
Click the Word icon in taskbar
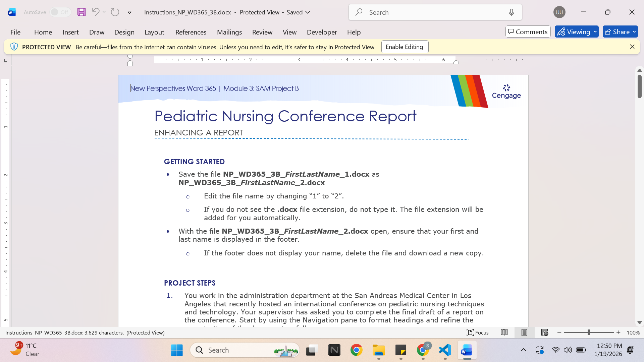coord(467,350)
